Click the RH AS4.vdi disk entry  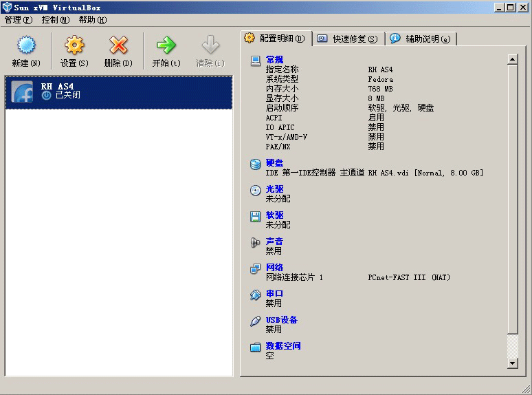coord(425,173)
